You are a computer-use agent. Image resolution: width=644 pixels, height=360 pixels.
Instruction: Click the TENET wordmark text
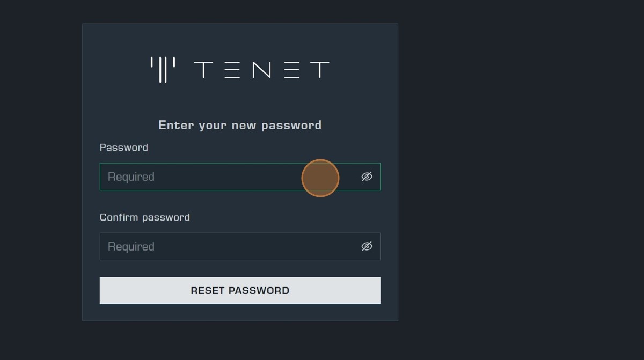(x=261, y=70)
